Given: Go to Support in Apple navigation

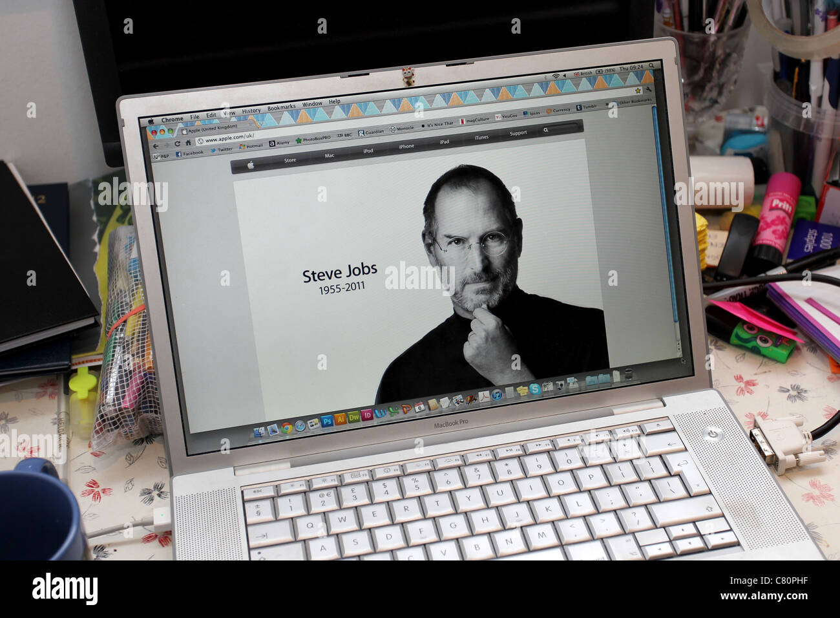Looking at the screenshot, I should pos(518,133).
